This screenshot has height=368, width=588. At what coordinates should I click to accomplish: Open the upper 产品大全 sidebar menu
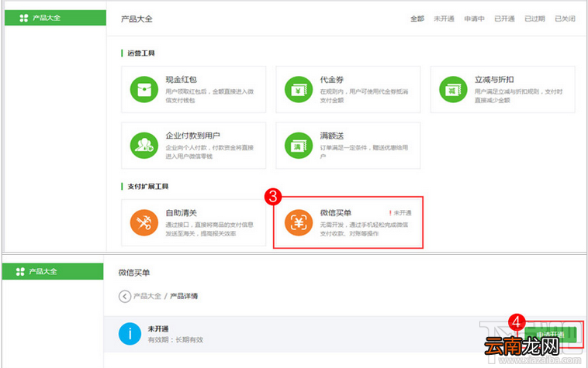56,18
